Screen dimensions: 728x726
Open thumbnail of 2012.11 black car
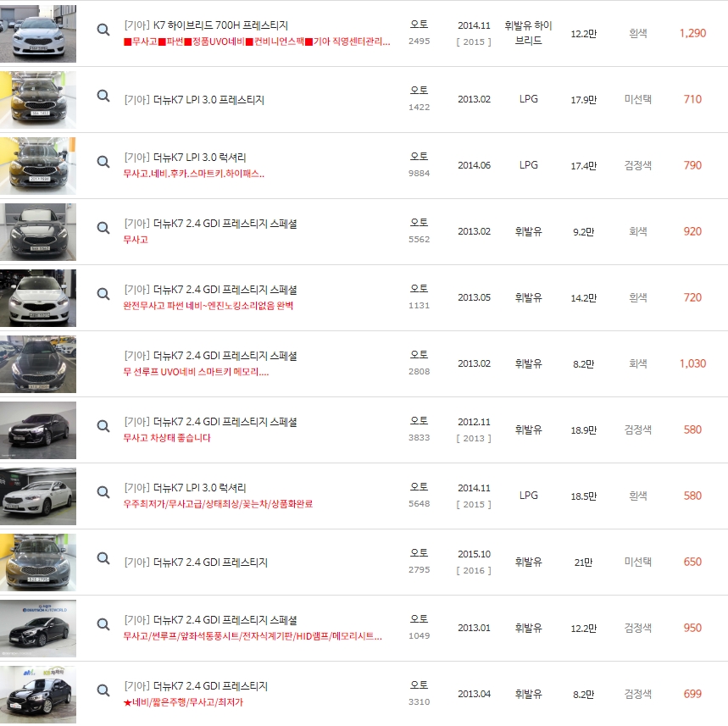pyautogui.click(x=38, y=430)
